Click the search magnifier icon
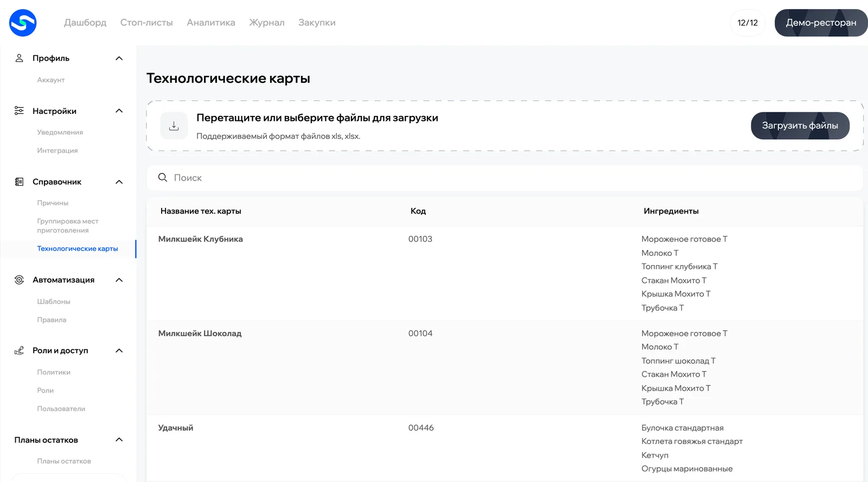This screenshot has width=868, height=482. (162, 177)
